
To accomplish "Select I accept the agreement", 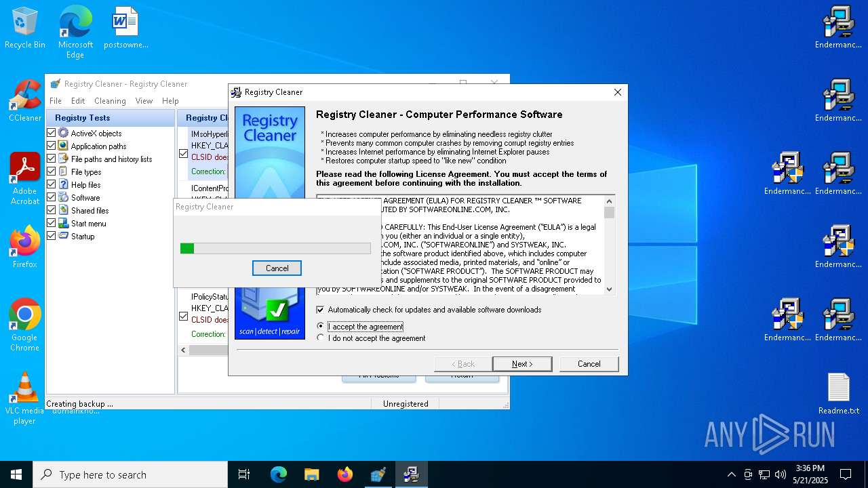I will pos(321,326).
